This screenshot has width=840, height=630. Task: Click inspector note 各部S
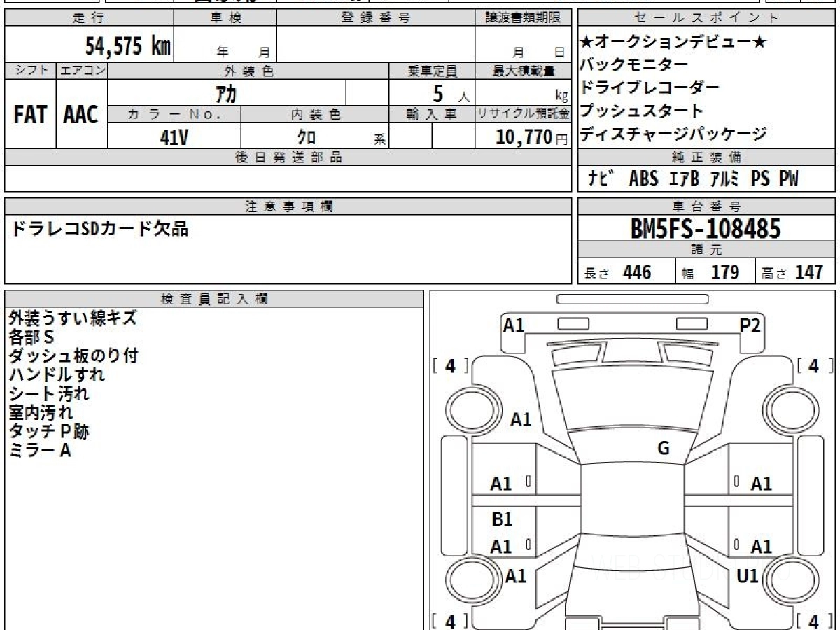click(x=31, y=337)
